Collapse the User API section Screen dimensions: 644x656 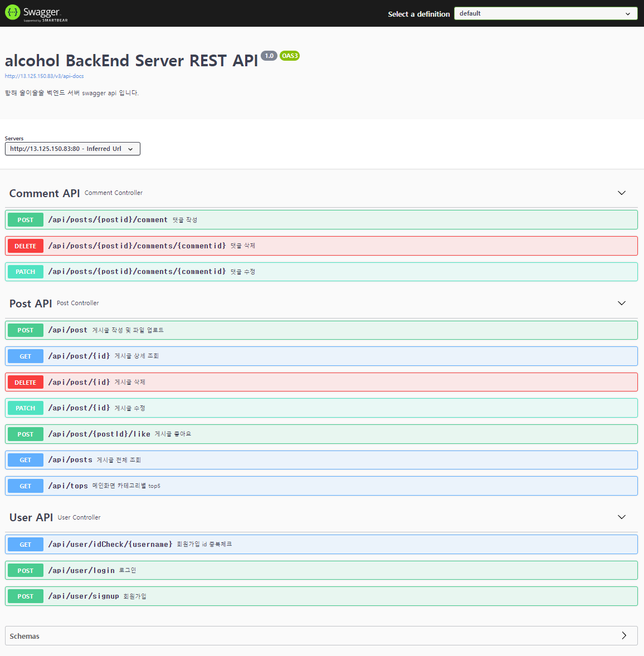click(621, 517)
